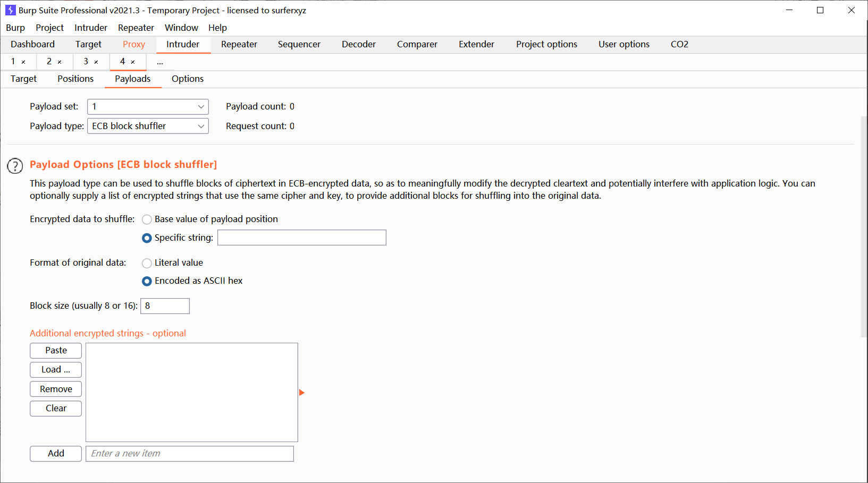This screenshot has width=868, height=483.
Task: Open the Payload set dropdown
Action: [148, 107]
